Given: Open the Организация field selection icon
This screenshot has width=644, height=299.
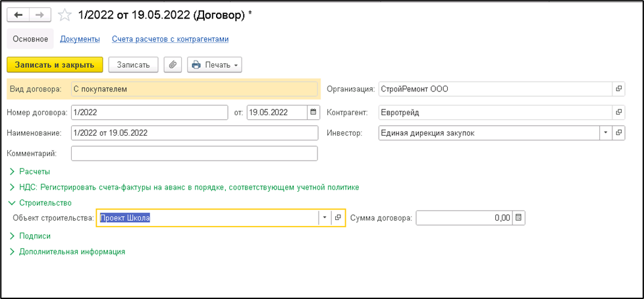Looking at the screenshot, I should [618, 89].
